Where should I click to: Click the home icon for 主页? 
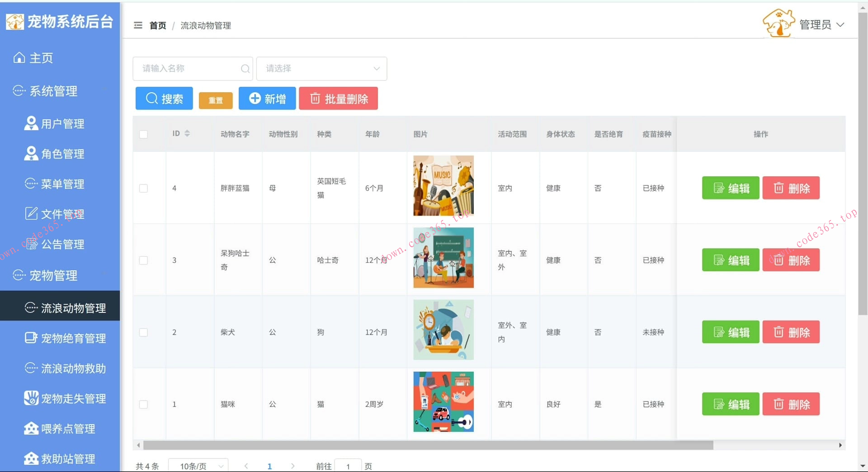pos(19,58)
